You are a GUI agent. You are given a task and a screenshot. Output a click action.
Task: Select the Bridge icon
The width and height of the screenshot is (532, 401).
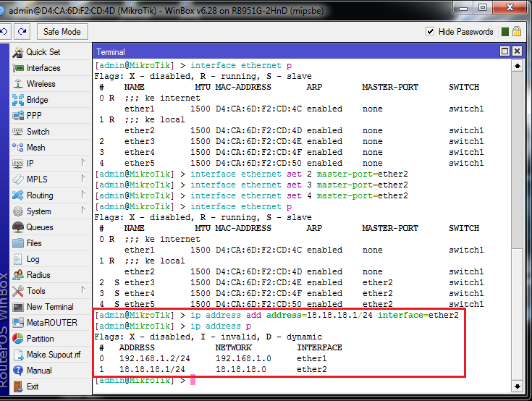pyautogui.click(x=18, y=100)
